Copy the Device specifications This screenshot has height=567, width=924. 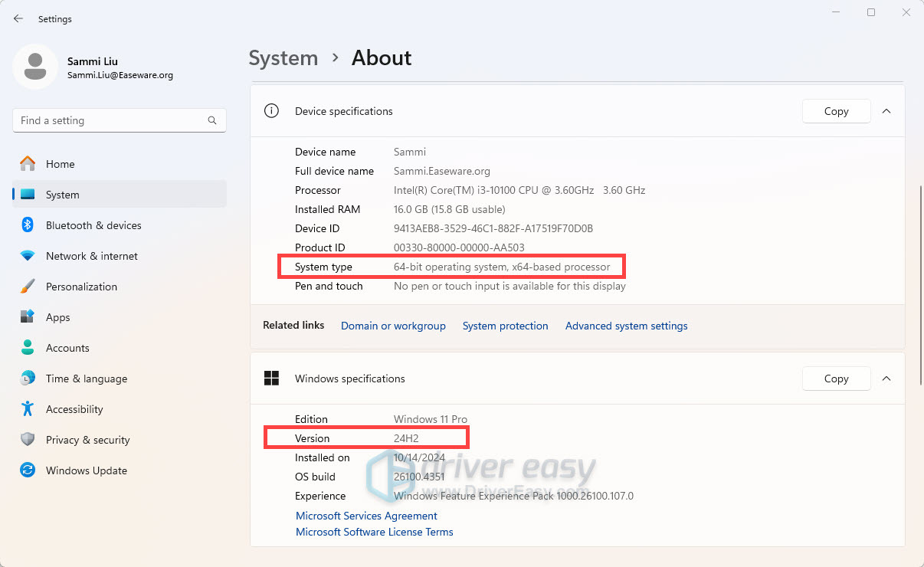pyautogui.click(x=837, y=111)
